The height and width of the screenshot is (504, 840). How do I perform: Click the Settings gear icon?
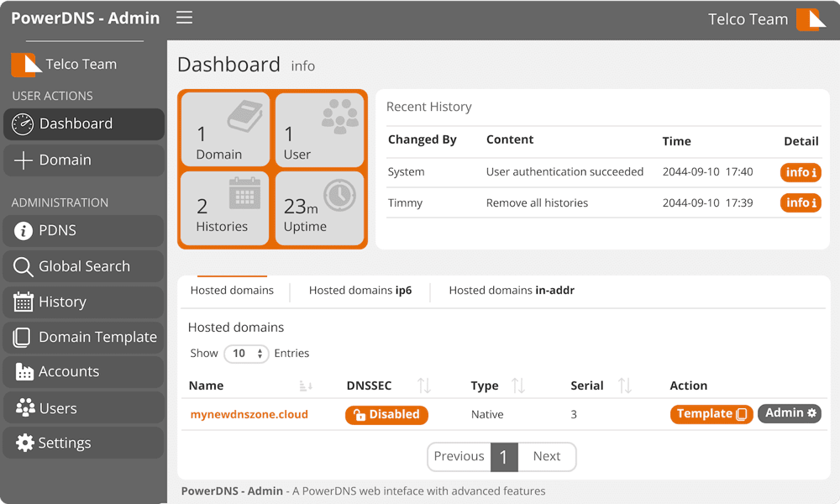click(24, 443)
